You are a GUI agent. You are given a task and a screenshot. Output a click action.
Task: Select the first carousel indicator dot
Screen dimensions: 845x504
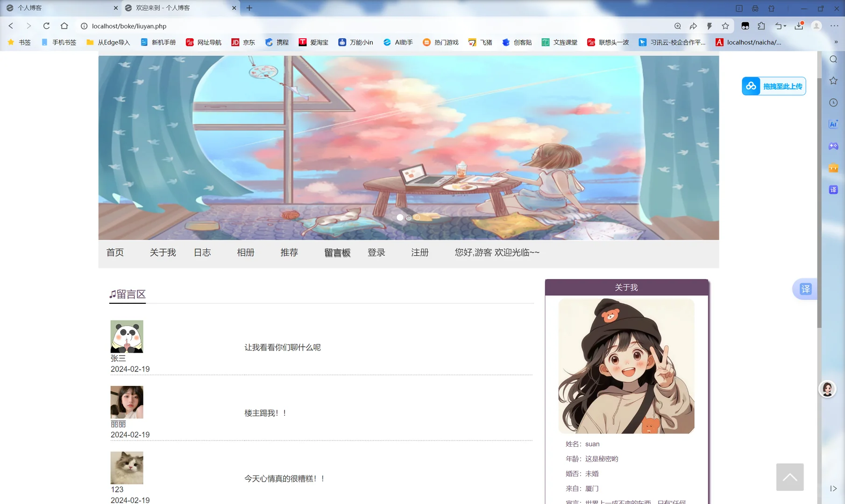click(x=400, y=217)
